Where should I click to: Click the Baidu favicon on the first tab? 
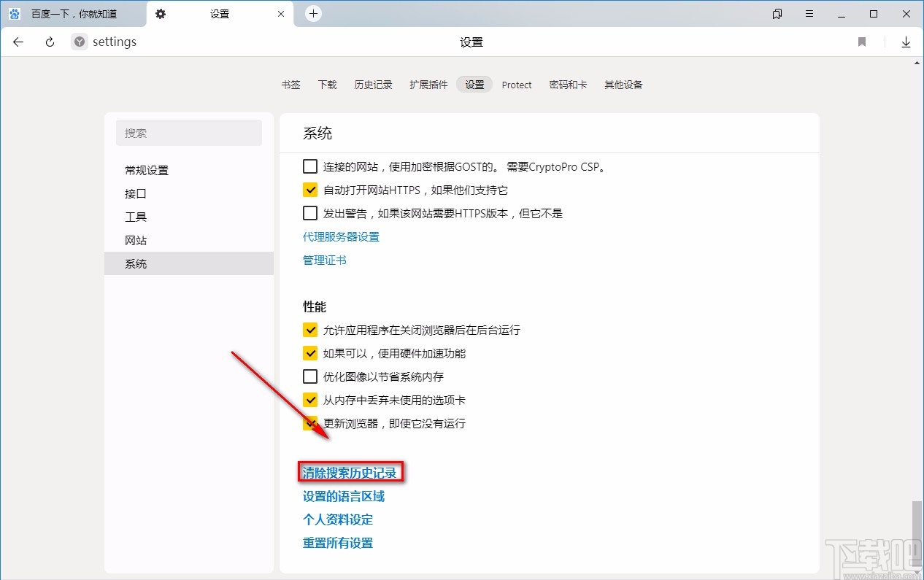13,13
